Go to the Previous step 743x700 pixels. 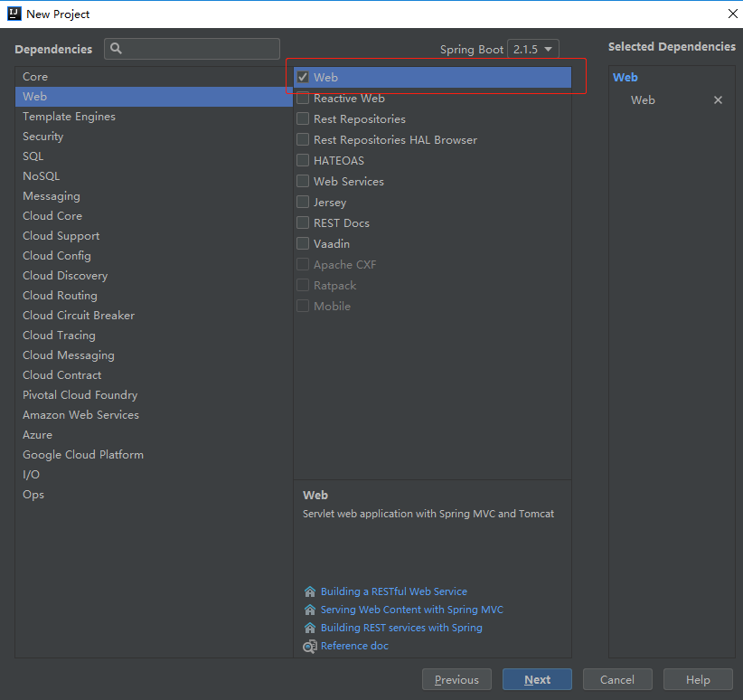[456, 679]
